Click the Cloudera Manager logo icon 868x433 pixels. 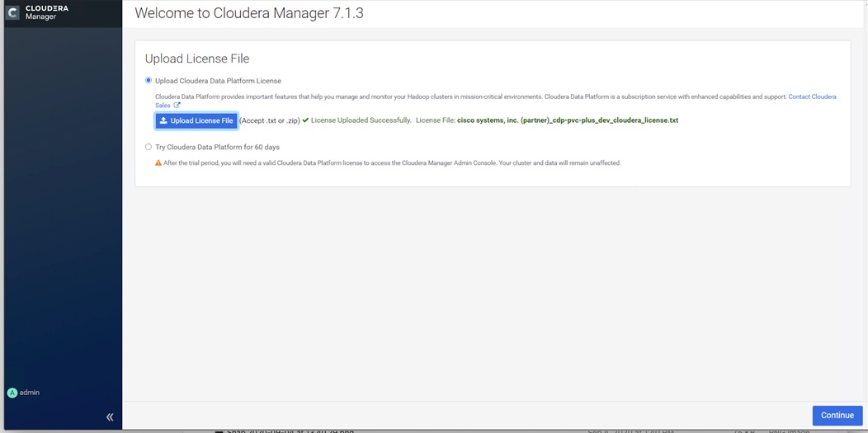(12, 12)
